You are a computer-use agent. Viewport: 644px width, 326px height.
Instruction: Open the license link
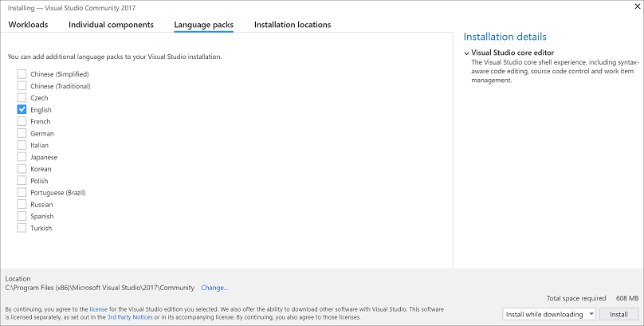[x=98, y=308]
